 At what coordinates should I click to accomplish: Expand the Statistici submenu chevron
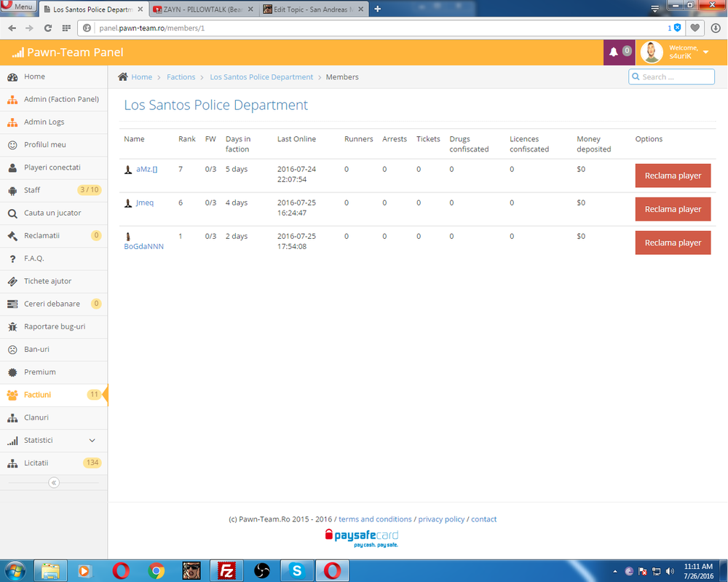92,441
